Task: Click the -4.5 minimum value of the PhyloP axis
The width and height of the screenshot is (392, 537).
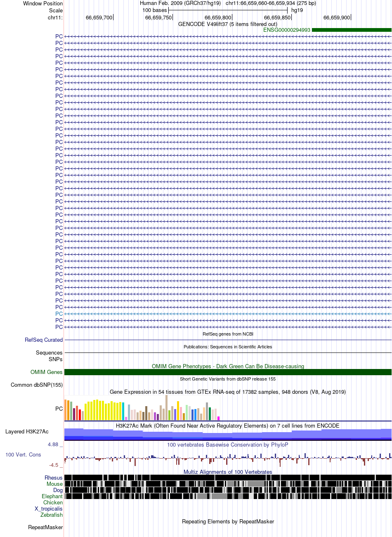Action: [54, 465]
